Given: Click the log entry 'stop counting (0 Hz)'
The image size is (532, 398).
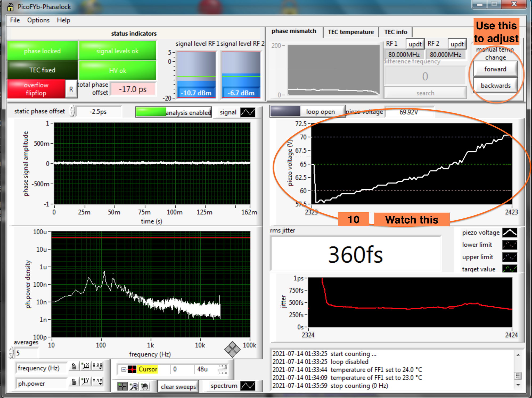Looking at the screenshot, I should (359, 385).
